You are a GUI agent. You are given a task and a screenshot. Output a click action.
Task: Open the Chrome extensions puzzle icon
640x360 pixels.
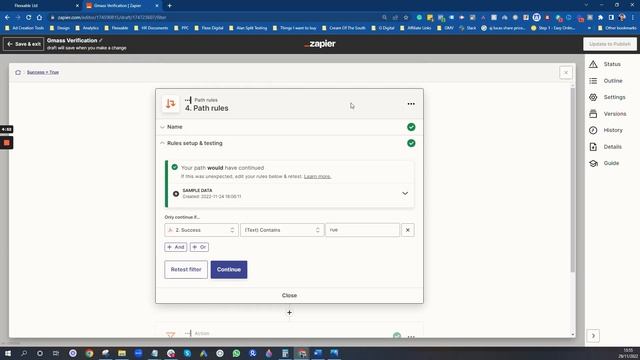tap(600, 17)
